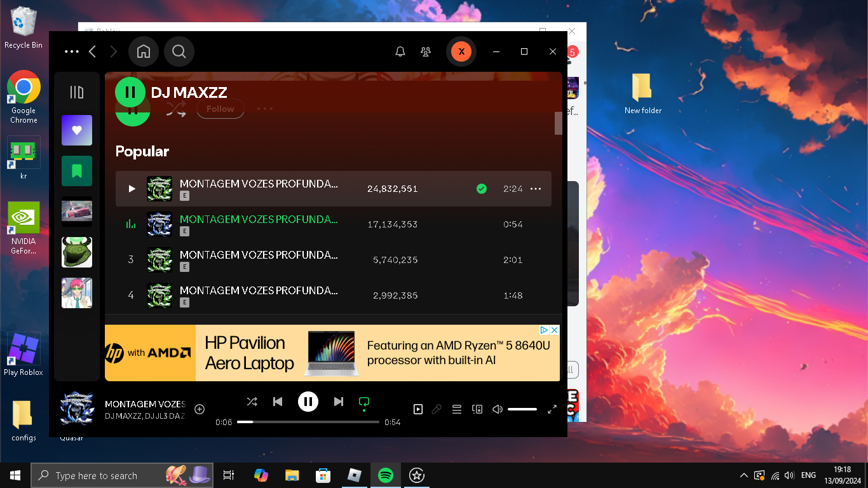The width and height of the screenshot is (868, 488).
Task: Select the Recycle Bin desktop icon
Action: 24,29
